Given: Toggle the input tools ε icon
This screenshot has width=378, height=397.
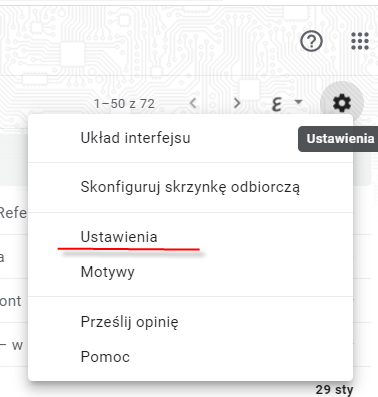Looking at the screenshot, I should 277,104.
